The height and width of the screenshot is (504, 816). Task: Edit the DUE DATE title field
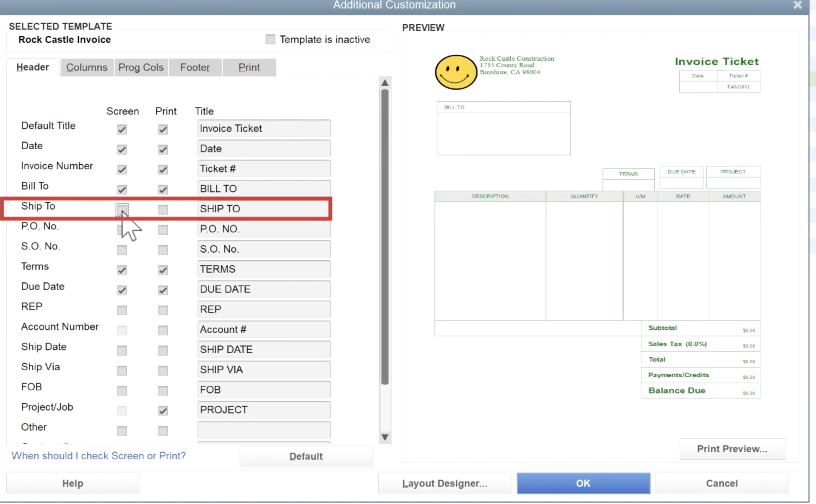pos(264,289)
